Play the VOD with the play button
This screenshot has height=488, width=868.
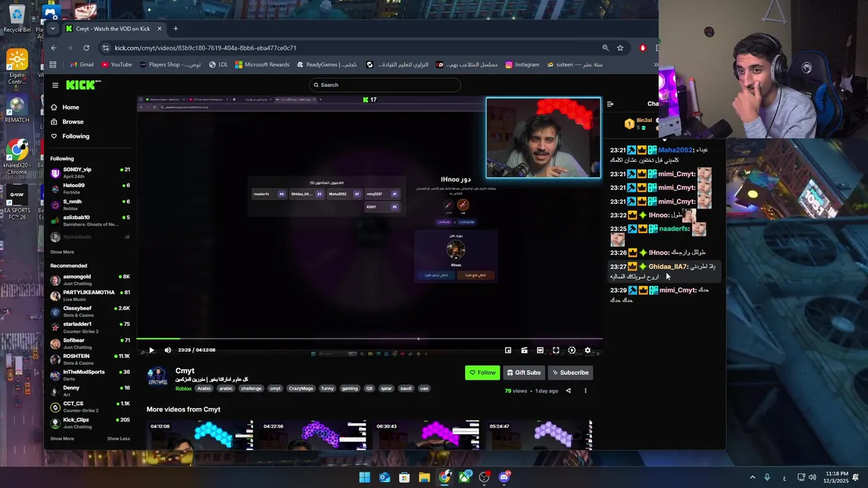(x=151, y=350)
